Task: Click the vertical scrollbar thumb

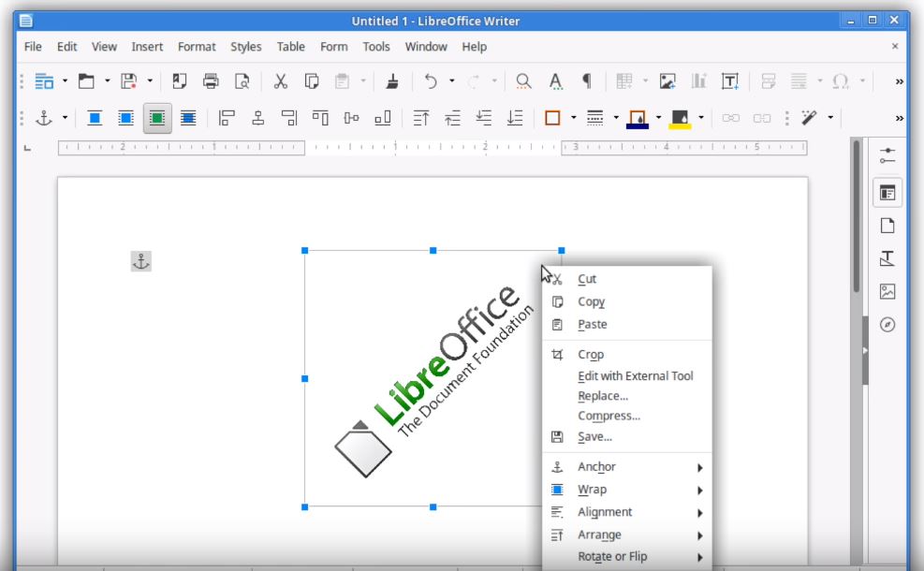Action: point(857,215)
